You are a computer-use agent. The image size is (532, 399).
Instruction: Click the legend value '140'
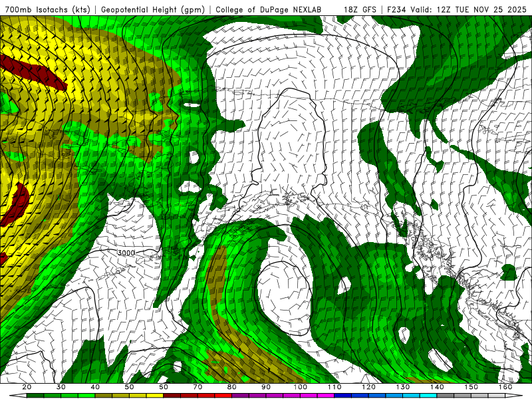click(438, 387)
